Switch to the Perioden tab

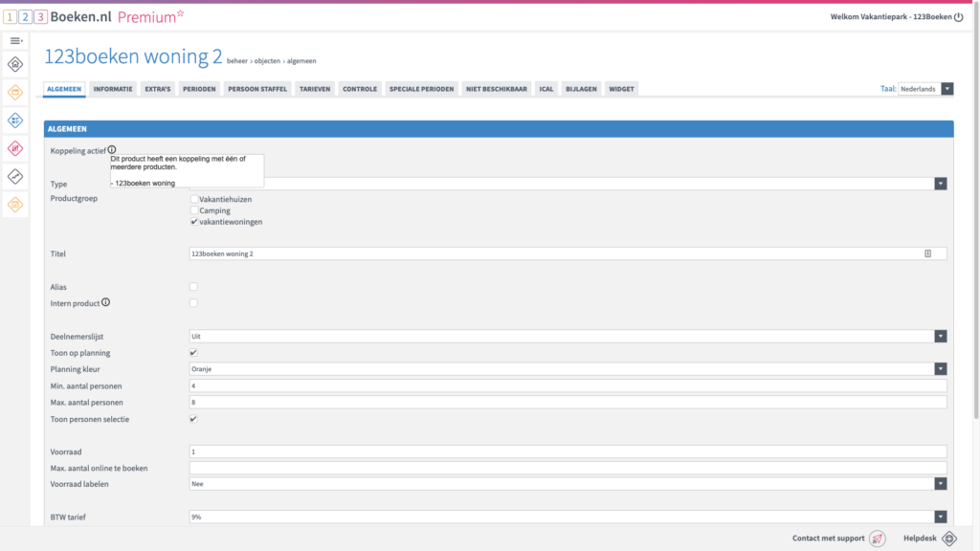pos(199,89)
